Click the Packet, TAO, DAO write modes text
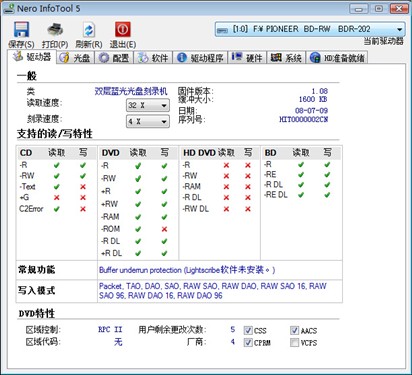 pyautogui.click(x=213, y=291)
